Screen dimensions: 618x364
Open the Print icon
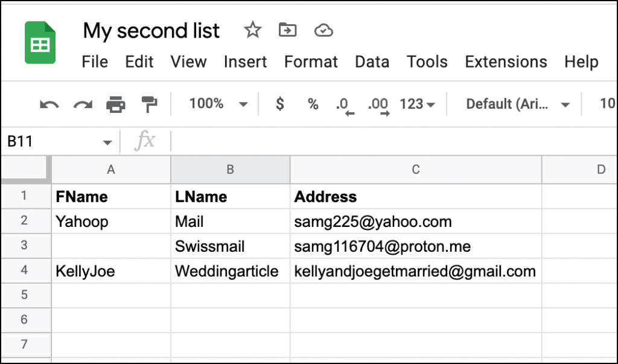116,104
